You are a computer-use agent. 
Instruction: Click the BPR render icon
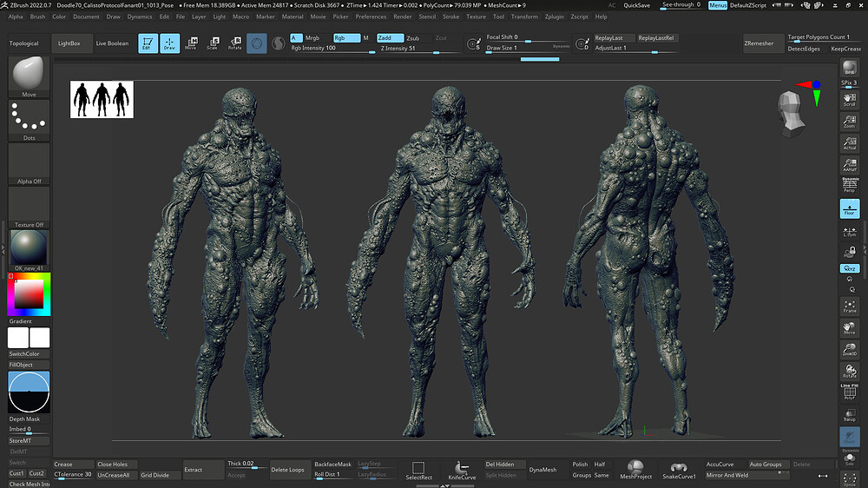click(849, 69)
